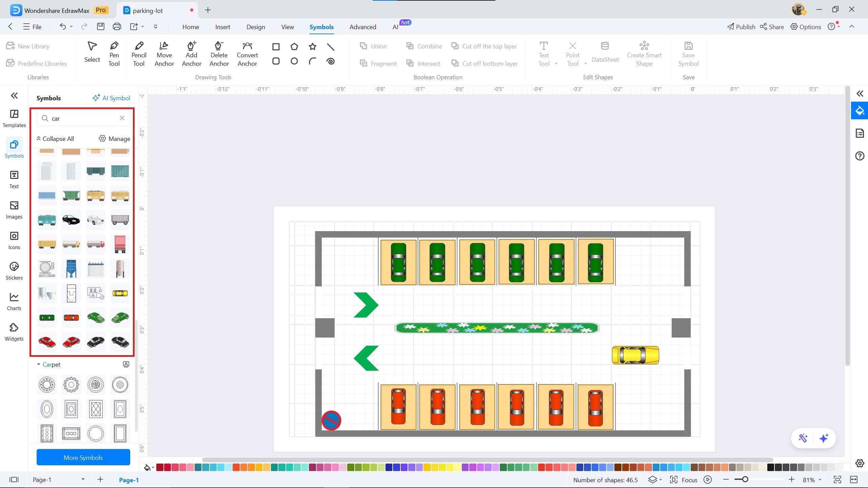Viewport: 868px width, 488px height.
Task: Select the Pen Tool
Action: pyautogui.click(x=114, y=54)
